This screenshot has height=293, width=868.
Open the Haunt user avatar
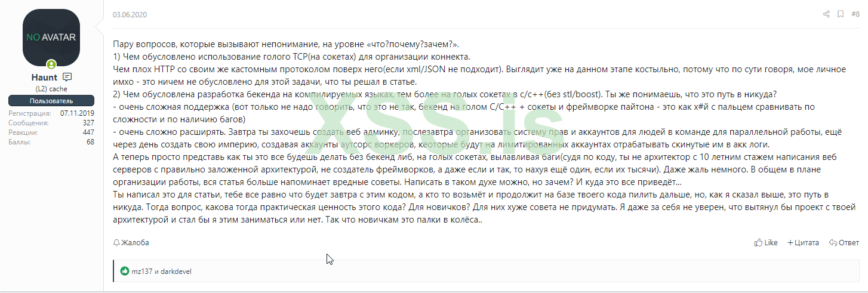tap(51, 37)
